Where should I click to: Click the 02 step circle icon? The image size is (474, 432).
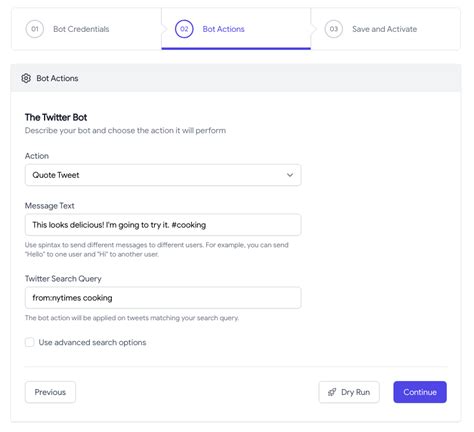pos(184,29)
